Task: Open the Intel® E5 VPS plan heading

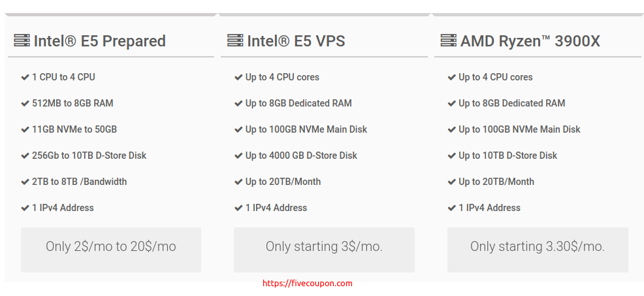Action: pyautogui.click(x=296, y=41)
